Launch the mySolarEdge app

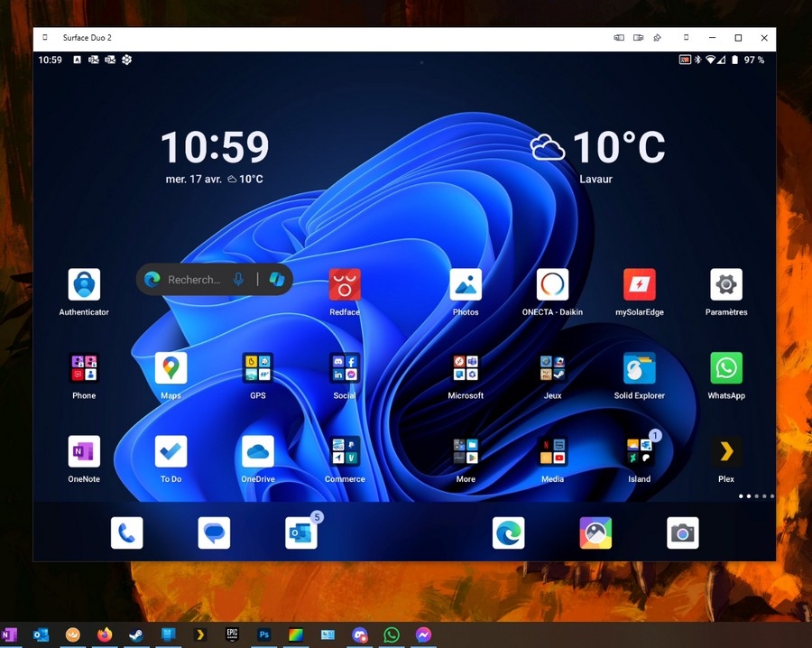pos(639,285)
